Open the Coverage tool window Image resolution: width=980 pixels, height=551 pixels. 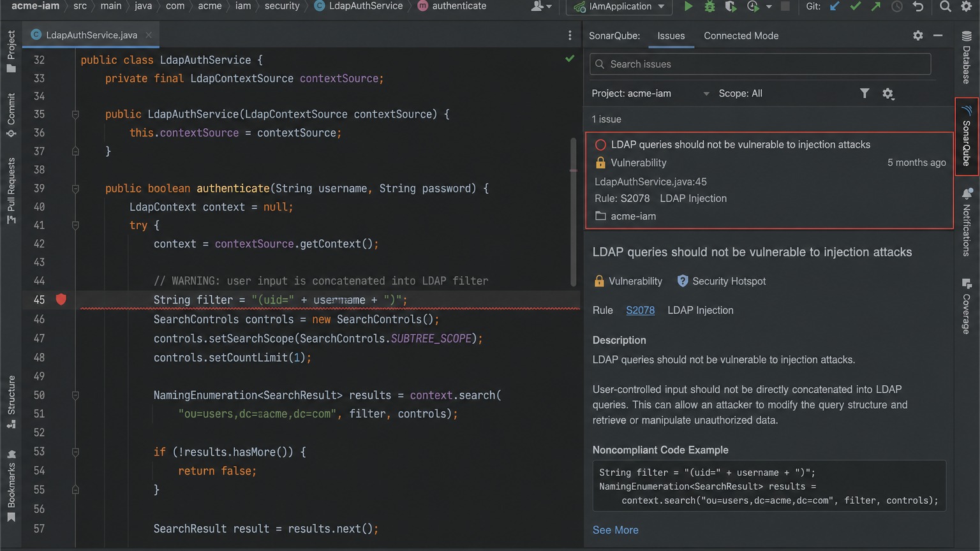pos(967,306)
